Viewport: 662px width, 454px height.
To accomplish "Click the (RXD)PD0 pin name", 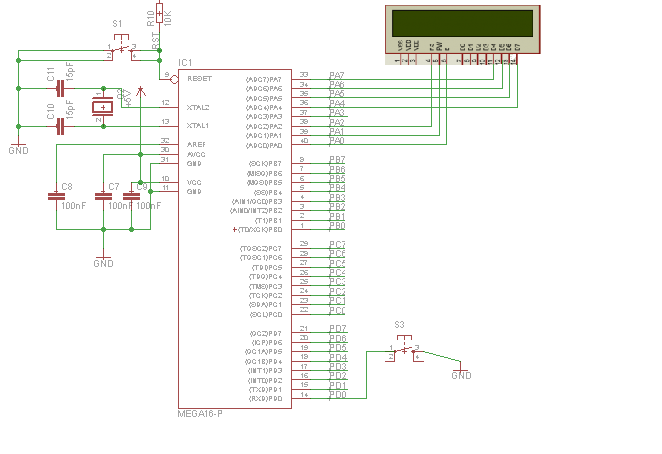I will [x=266, y=399].
